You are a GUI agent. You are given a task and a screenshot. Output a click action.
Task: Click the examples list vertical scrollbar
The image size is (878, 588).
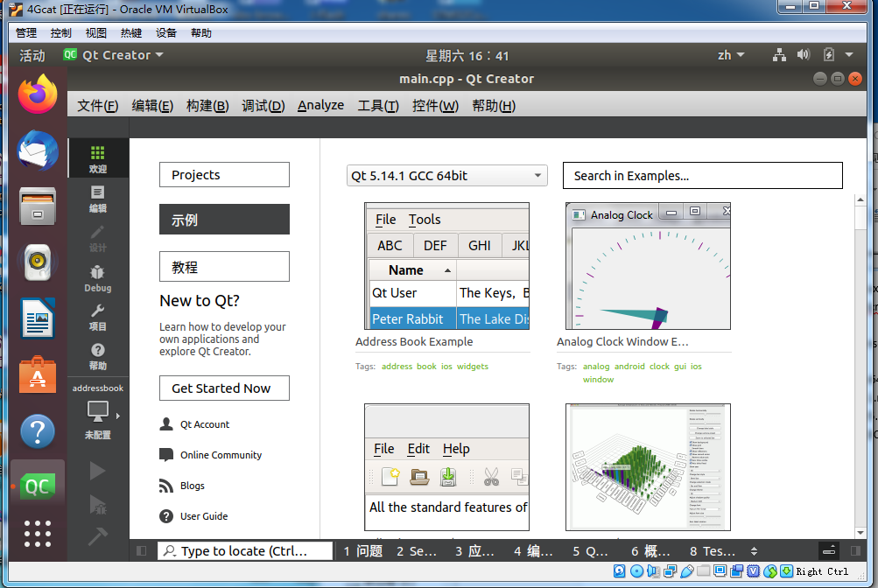tap(860, 366)
